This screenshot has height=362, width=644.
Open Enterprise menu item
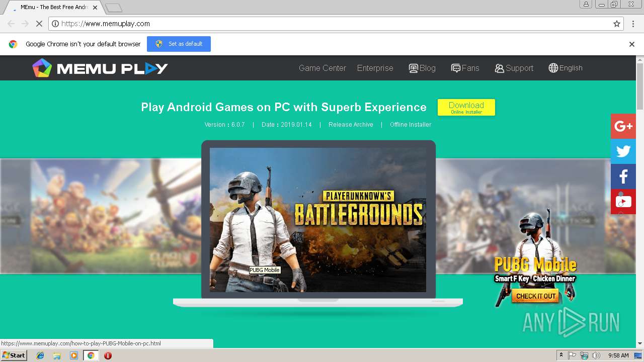(375, 68)
